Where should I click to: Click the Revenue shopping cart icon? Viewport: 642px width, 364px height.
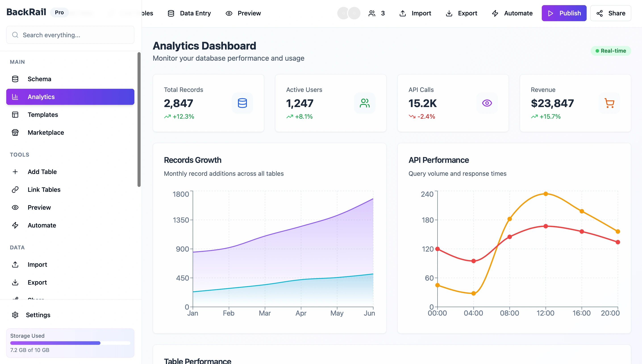(x=609, y=103)
